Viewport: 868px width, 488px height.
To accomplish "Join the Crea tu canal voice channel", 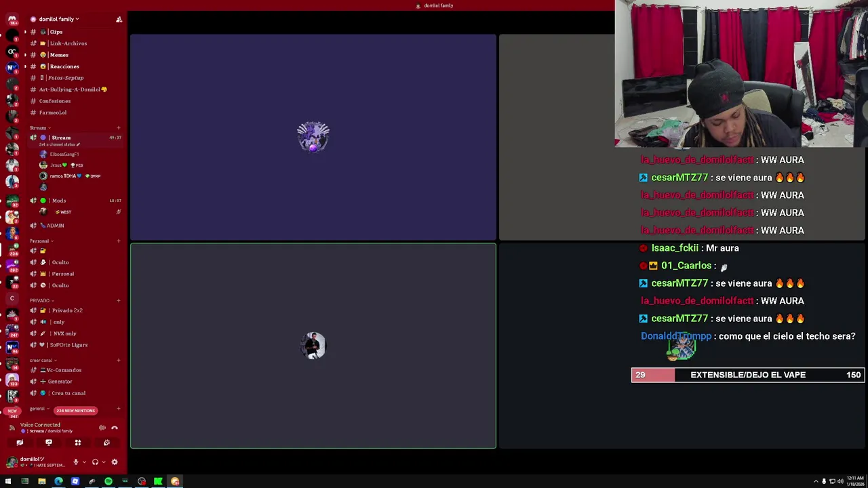I will pos(68,393).
